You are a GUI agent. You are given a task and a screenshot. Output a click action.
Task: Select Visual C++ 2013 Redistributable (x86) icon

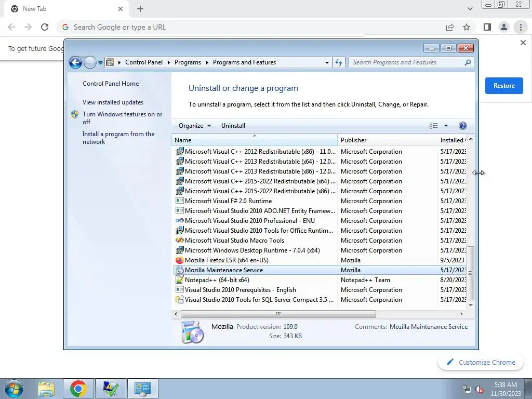tap(179, 171)
